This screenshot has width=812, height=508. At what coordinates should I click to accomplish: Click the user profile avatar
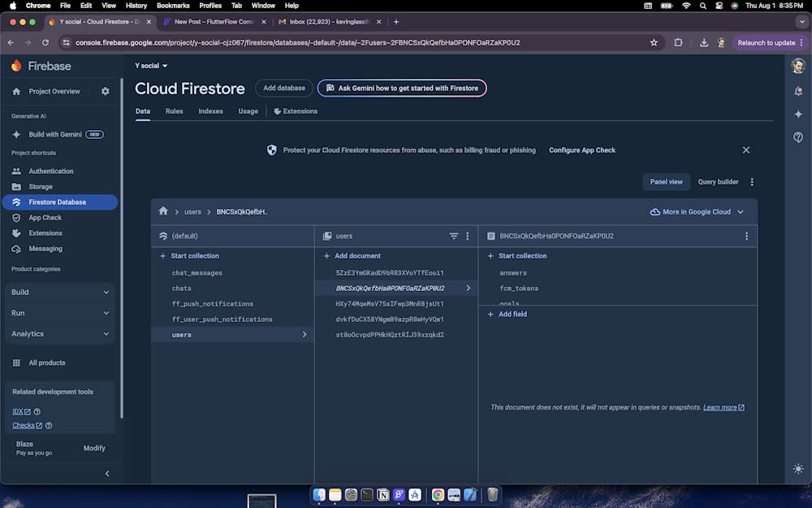pos(798,66)
